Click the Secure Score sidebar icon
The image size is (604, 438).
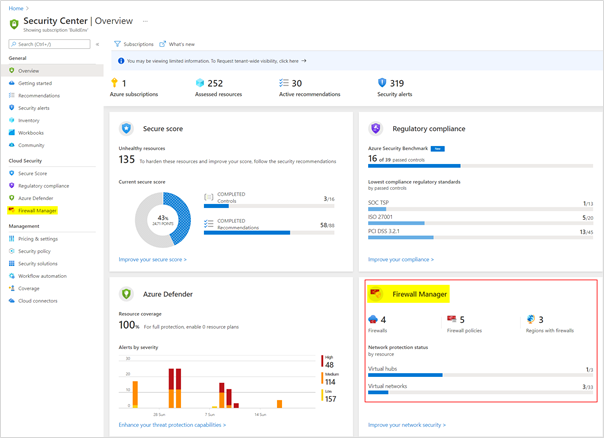click(12, 173)
